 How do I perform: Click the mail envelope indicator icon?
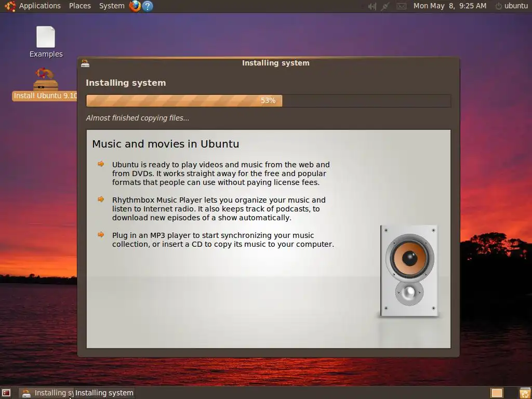point(402,6)
